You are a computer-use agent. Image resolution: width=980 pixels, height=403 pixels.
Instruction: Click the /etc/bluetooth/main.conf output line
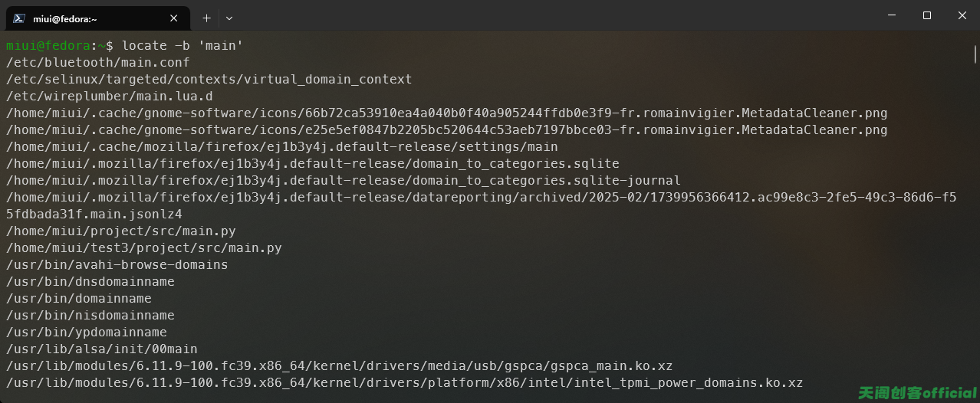pos(98,63)
